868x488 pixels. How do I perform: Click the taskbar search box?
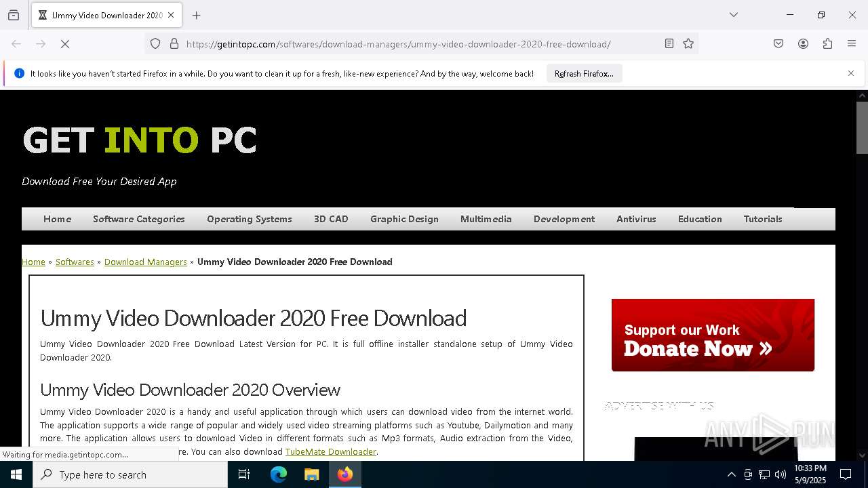(130, 474)
